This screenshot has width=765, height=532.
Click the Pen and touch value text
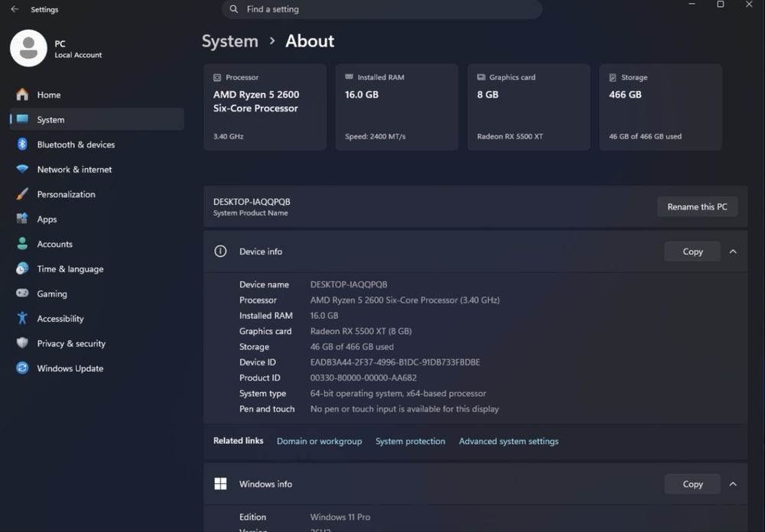tap(405, 409)
